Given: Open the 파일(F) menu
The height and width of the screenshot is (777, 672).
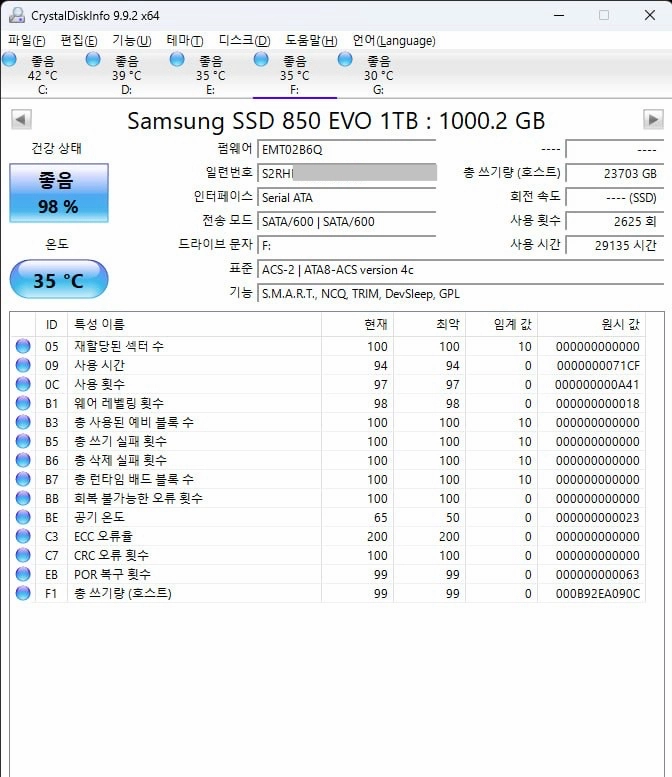Looking at the screenshot, I should pos(27,41).
